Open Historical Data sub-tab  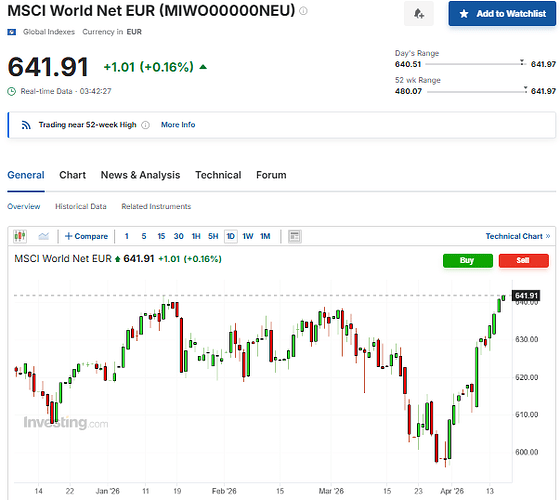click(81, 206)
